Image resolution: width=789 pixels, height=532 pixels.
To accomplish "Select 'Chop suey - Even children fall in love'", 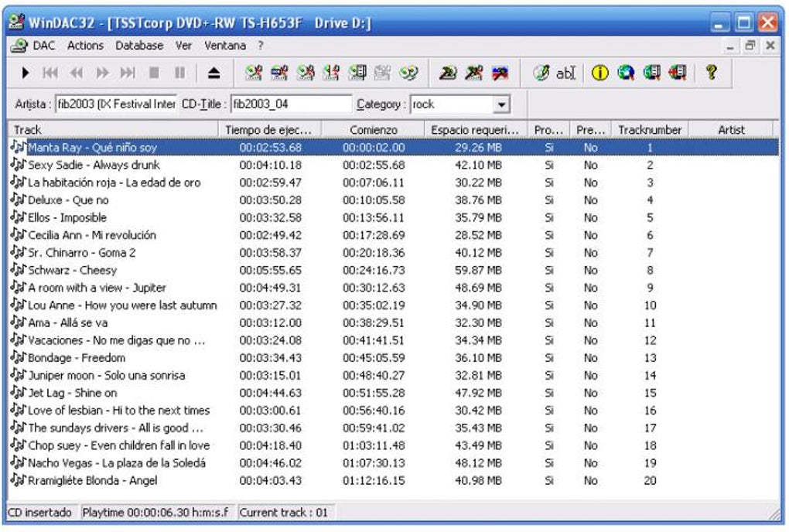I will pos(119,445).
